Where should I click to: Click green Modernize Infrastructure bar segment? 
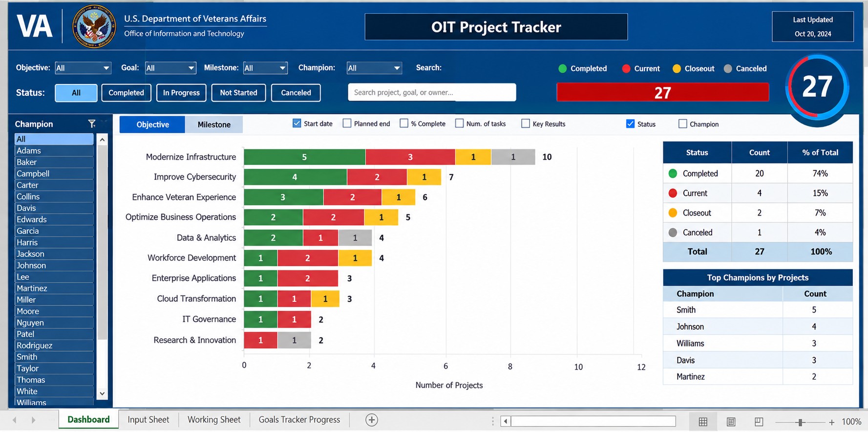(x=304, y=157)
